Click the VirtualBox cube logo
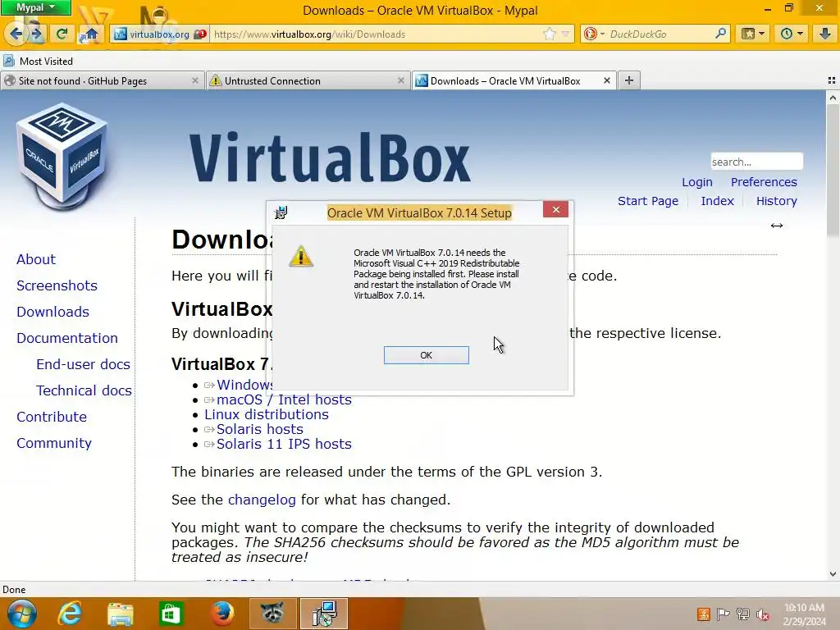The width and height of the screenshot is (840, 630). pyautogui.click(x=62, y=155)
